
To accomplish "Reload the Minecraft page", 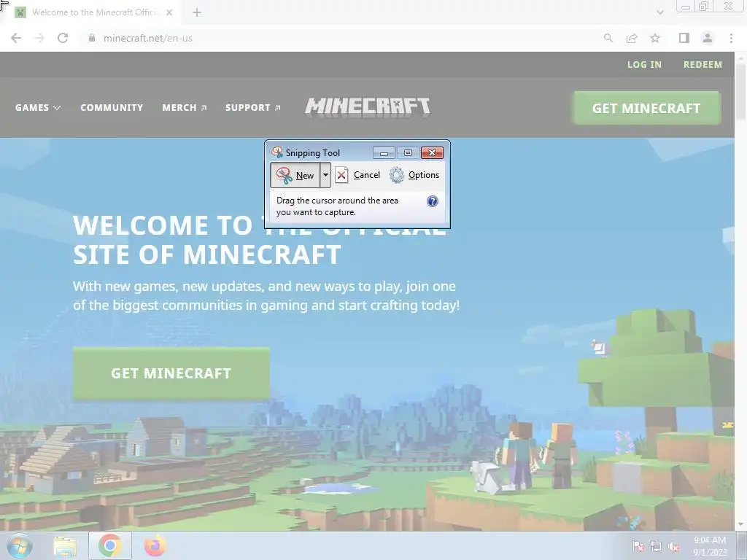I will point(63,38).
